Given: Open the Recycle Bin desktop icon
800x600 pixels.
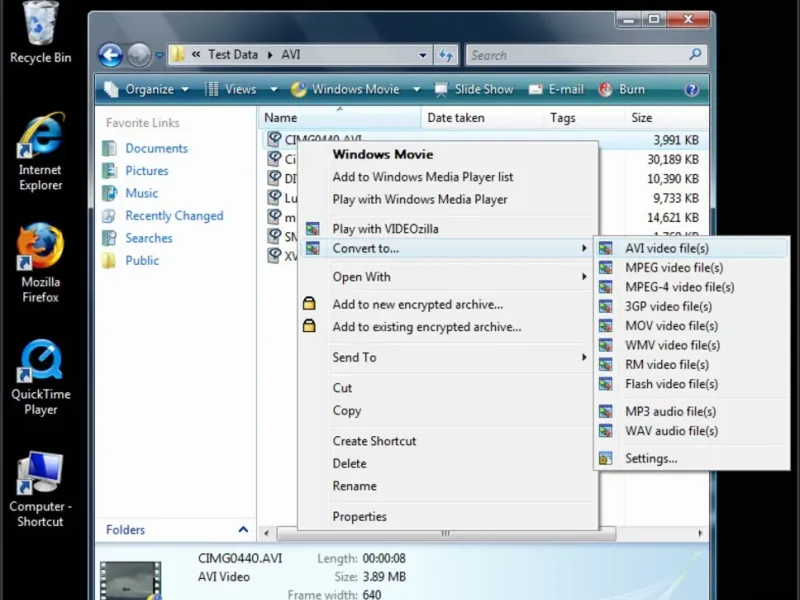Looking at the screenshot, I should point(40,25).
